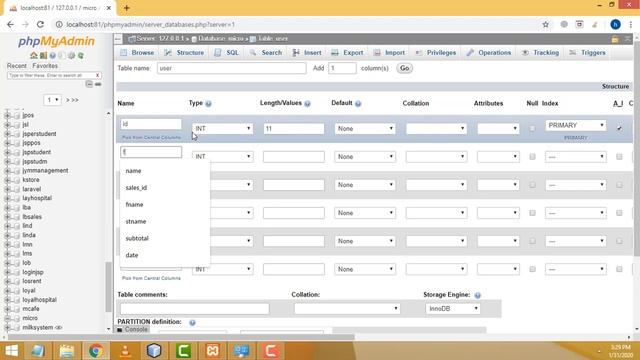Open Attributes dropdown for id row

[498, 129]
